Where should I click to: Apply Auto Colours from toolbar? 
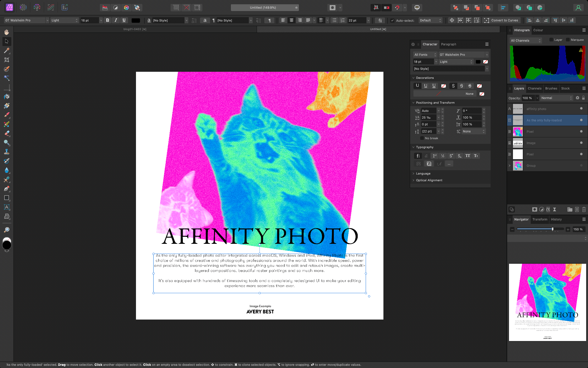click(126, 8)
